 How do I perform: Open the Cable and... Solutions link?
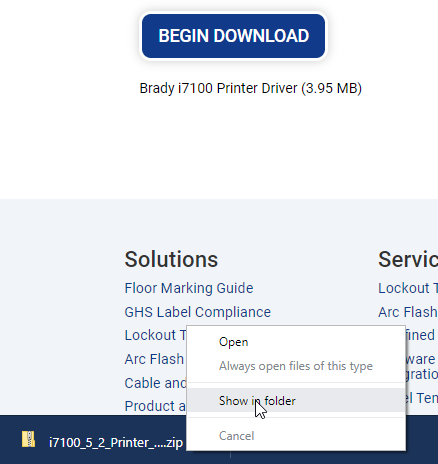[x=155, y=383]
